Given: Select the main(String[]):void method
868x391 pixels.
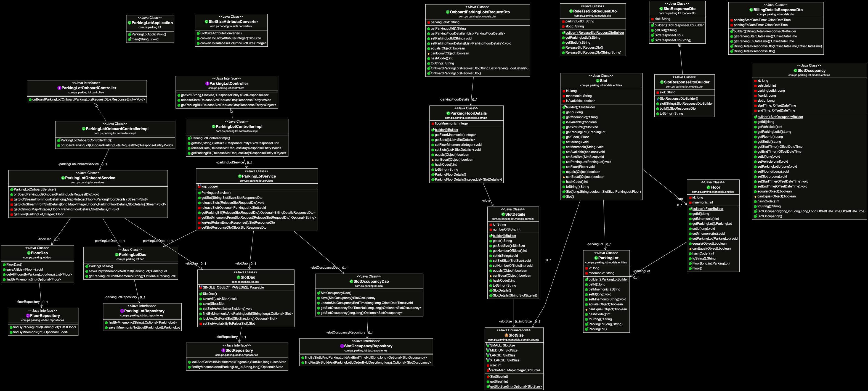Looking at the screenshot, I should (x=145, y=39).
